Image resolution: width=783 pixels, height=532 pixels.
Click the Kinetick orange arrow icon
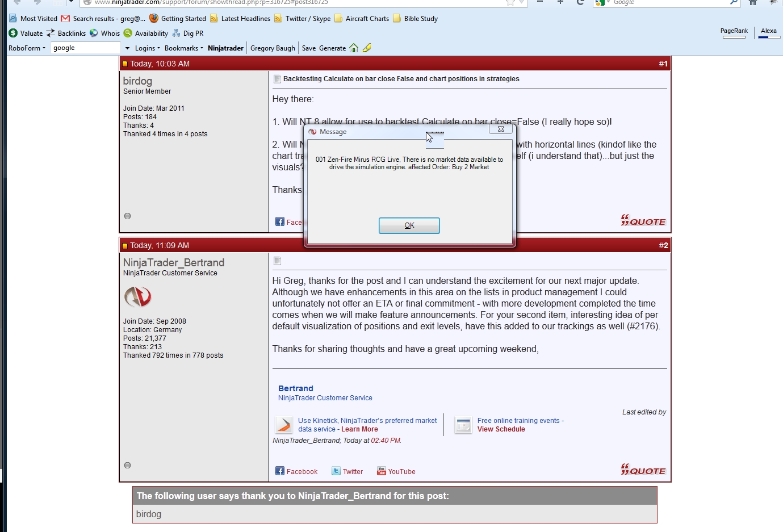[283, 425]
